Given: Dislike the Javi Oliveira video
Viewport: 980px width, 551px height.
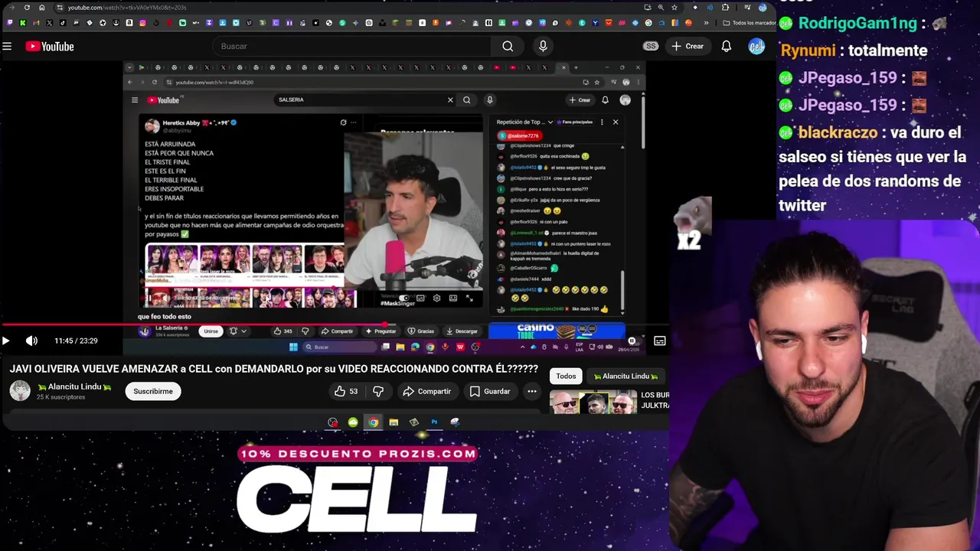Looking at the screenshot, I should (378, 392).
